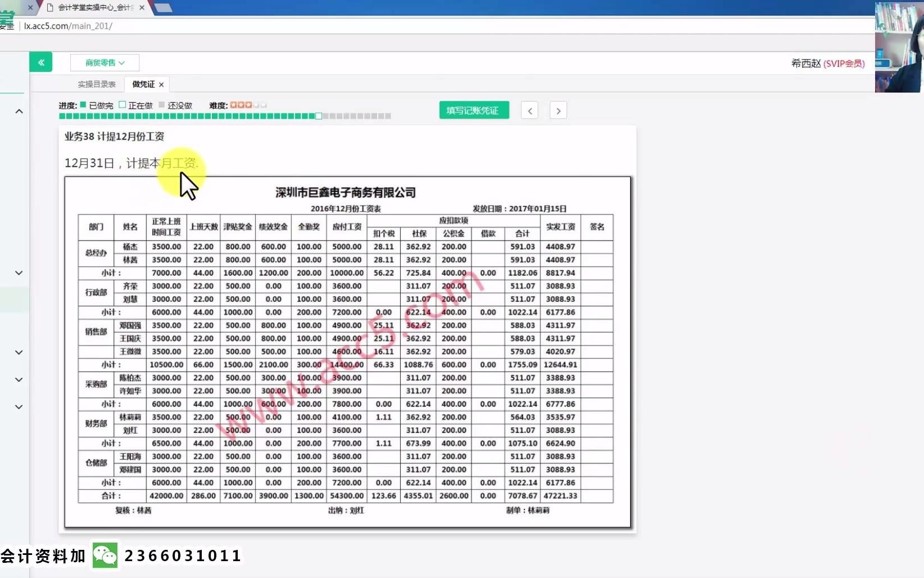Image resolution: width=924 pixels, height=578 pixels.
Task: Click the 填写记账凭证 button
Action: pyautogui.click(x=474, y=110)
